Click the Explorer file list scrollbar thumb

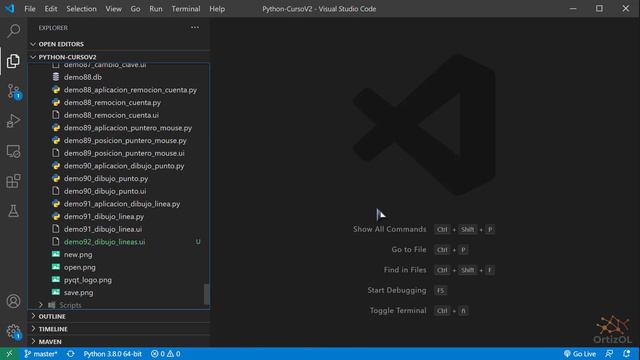coord(207,294)
